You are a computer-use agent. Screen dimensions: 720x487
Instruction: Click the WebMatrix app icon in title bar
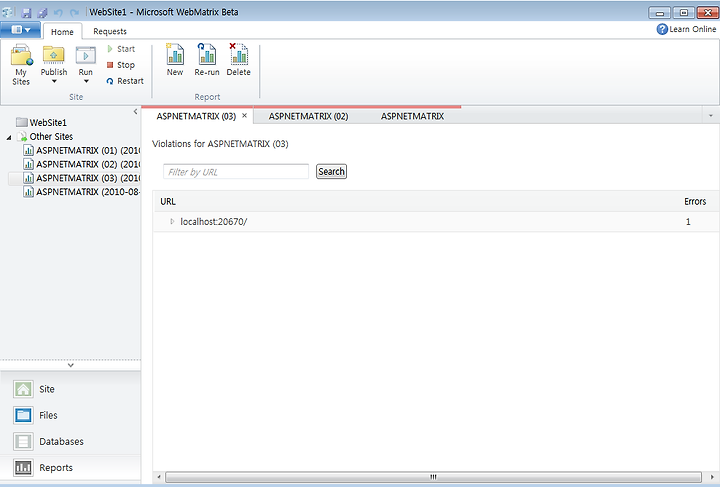(x=8, y=12)
